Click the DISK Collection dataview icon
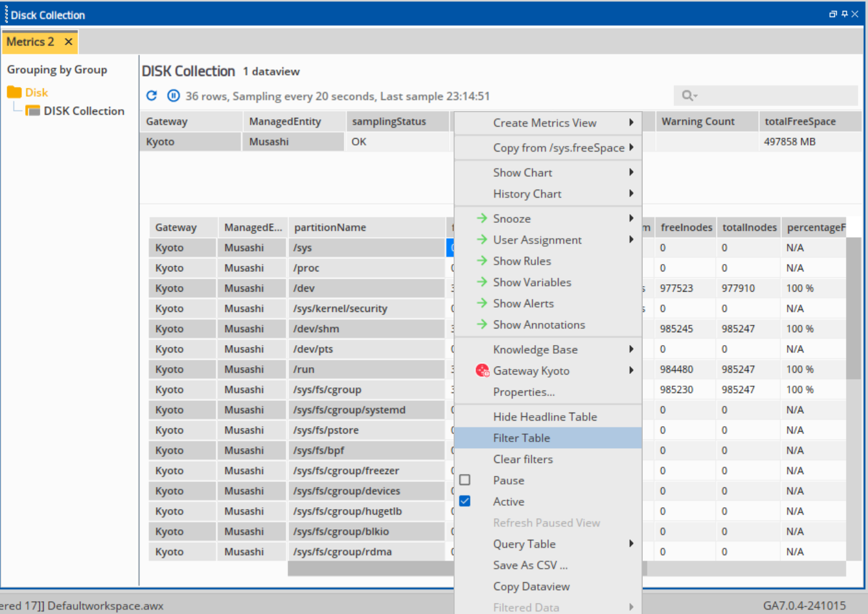868x614 pixels. (33, 111)
